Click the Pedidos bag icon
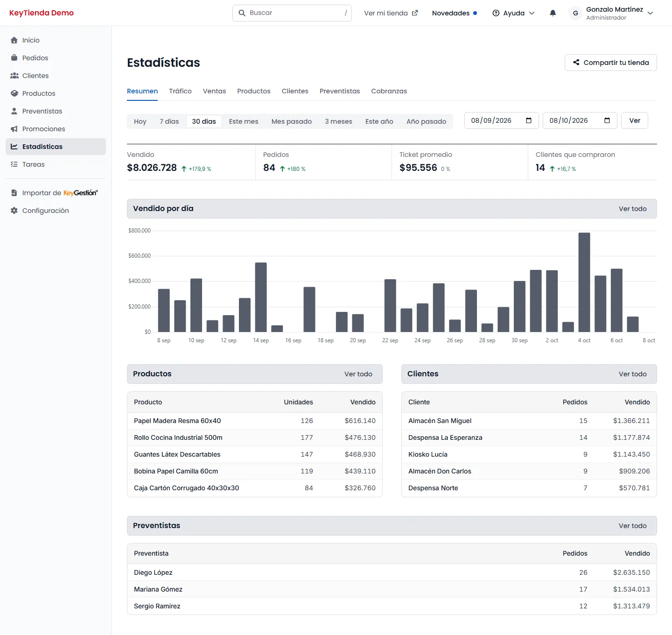The image size is (672, 635). (14, 58)
